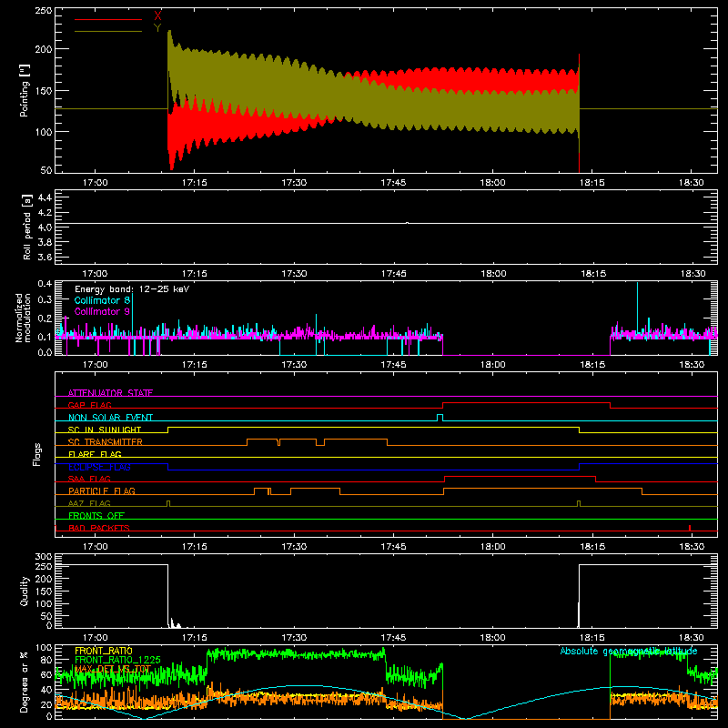Click the ATTENUATOR_STATE flag label

tap(110, 393)
